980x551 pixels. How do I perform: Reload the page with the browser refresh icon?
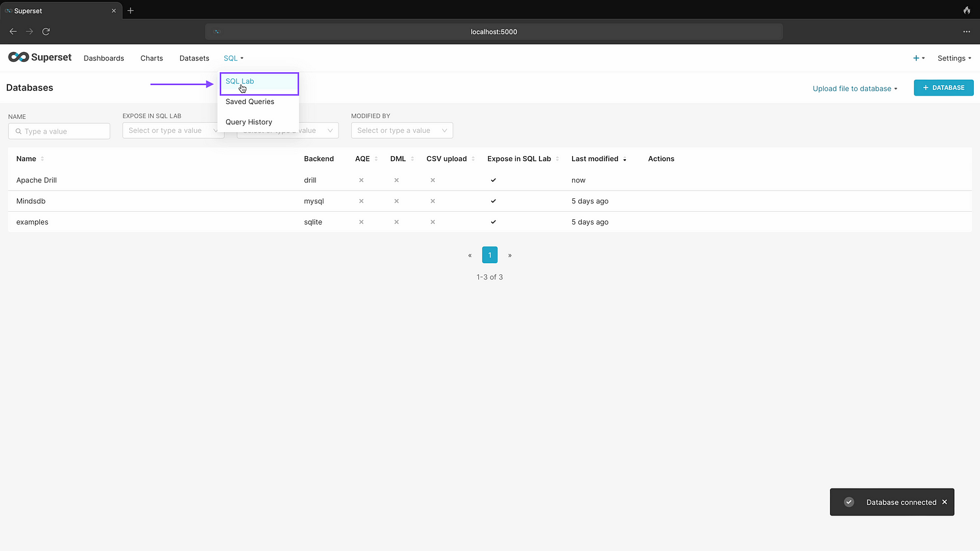pyautogui.click(x=46, y=31)
